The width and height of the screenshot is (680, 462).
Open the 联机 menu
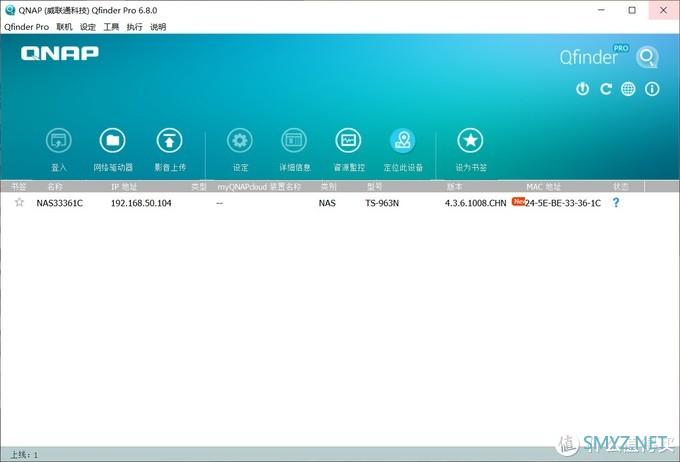[64, 27]
